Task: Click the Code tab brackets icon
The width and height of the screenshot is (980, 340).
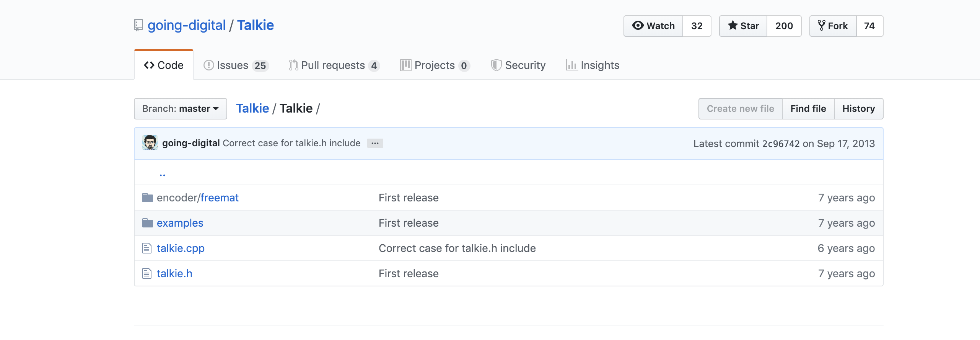Action: (x=149, y=65)
